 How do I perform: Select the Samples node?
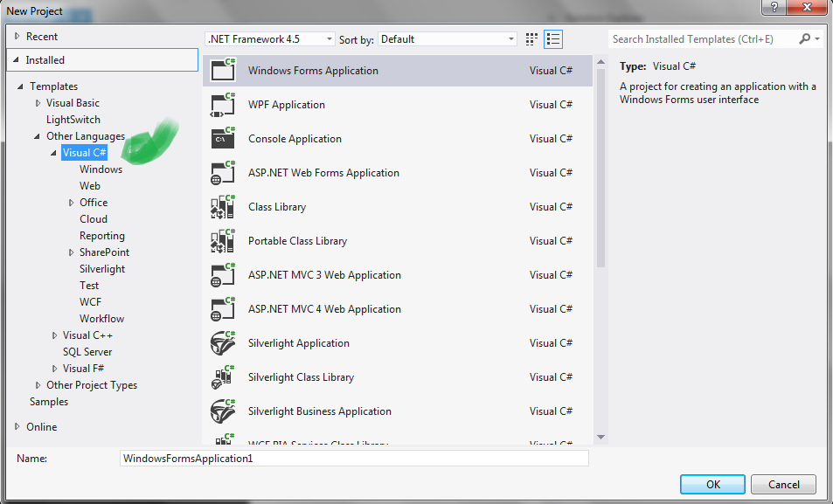click(49, 402)
